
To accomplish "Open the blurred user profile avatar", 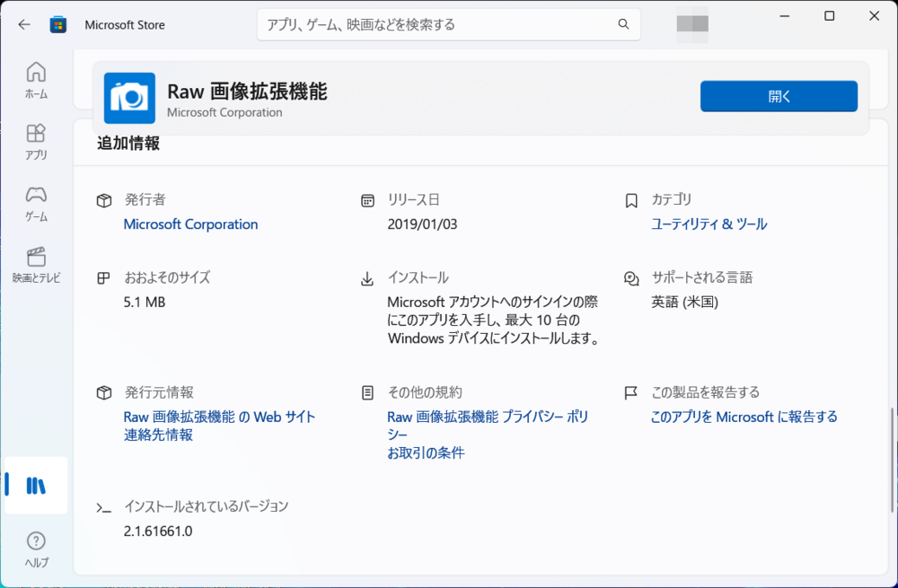I will pyautogui.click(x=692, y=24).
